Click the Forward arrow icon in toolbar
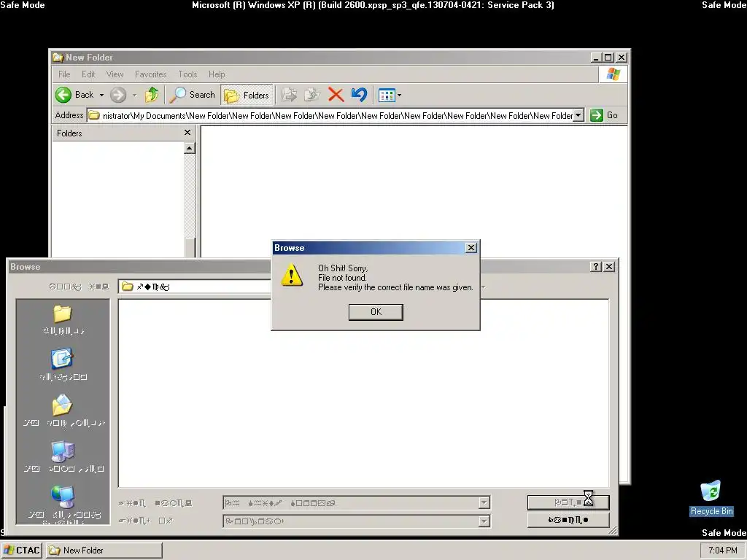747x560 pixels. (118, 95)
